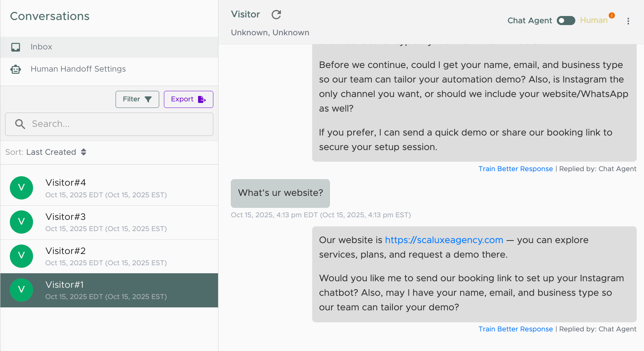Click the upper Train Better Response link
Image resolution: width=644 pixels, height=351 pixels.
coord(515,169)
